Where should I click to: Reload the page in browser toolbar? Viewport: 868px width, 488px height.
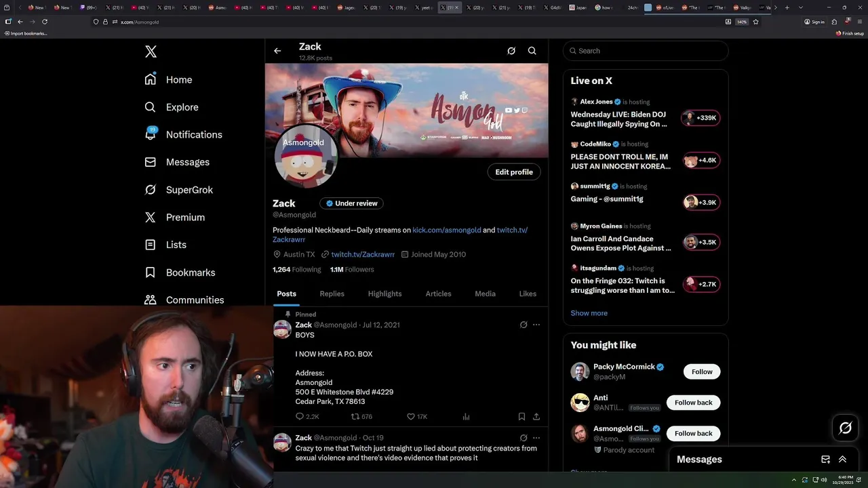45,22
